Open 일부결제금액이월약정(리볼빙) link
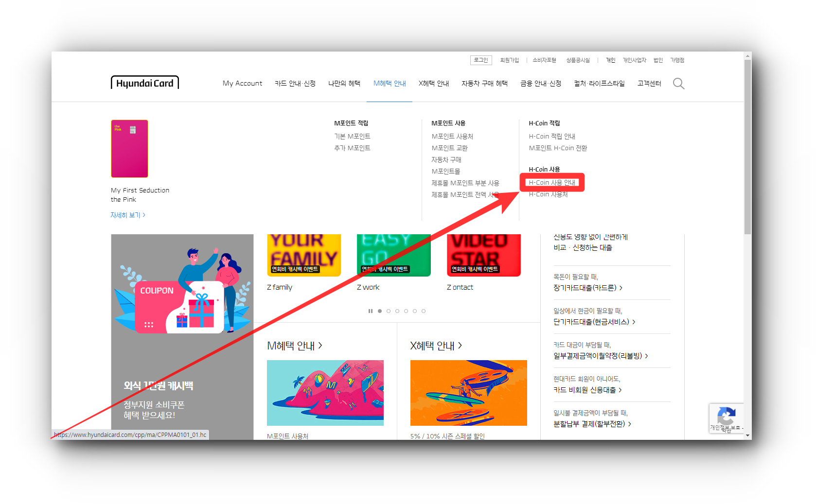 pyautogui.click(x=601, y=356)
